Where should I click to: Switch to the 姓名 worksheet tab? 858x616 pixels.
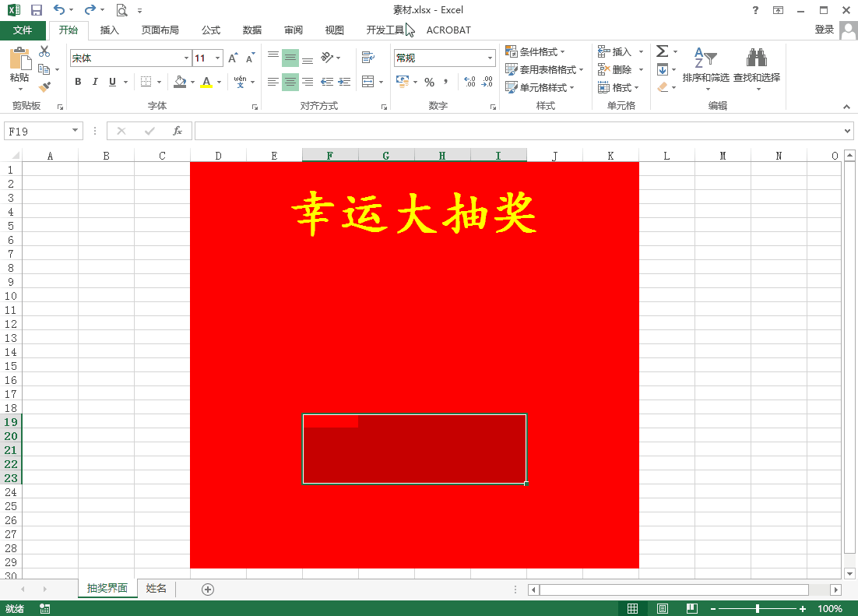[x=156, y=588]
